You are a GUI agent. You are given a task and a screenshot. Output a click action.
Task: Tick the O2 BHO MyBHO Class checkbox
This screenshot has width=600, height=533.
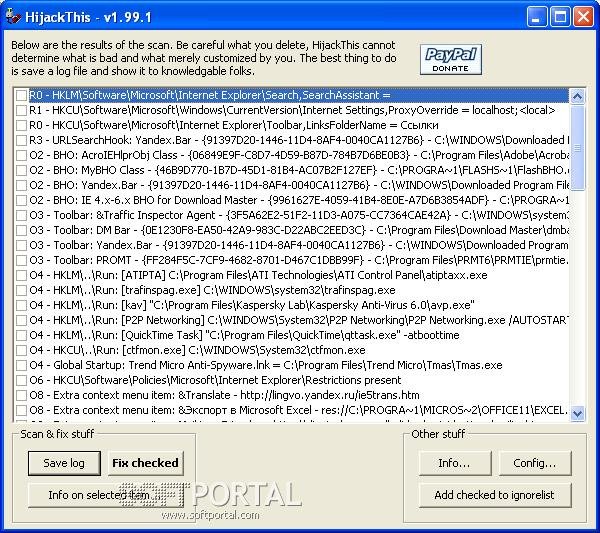[x=21, y=170]
